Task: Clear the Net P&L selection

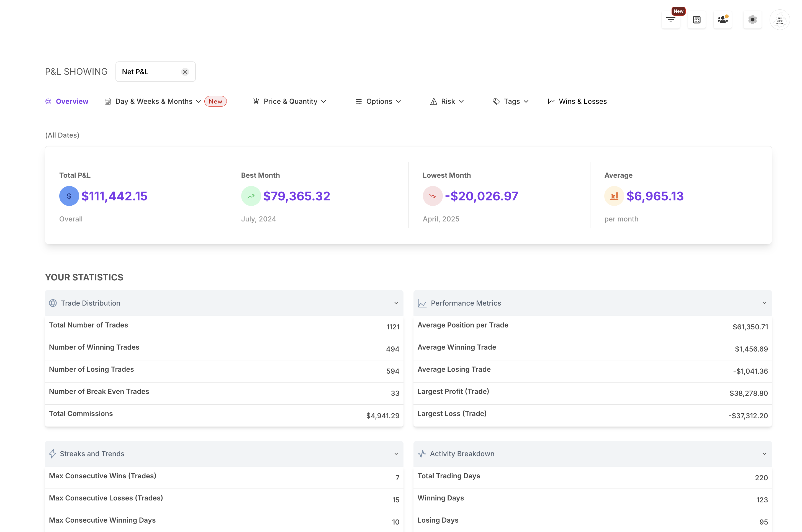Action: (185, 72)
